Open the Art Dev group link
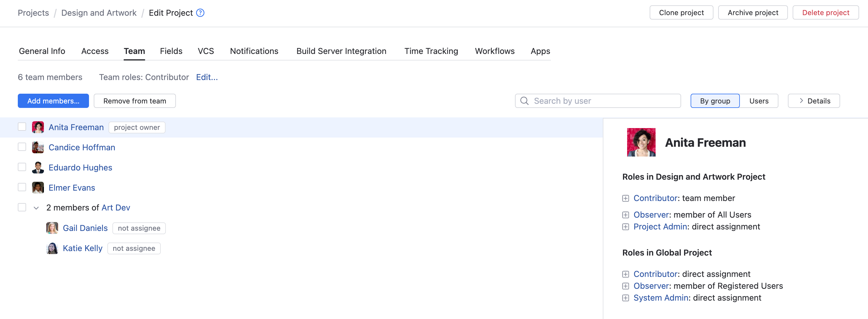 (116, 208)
